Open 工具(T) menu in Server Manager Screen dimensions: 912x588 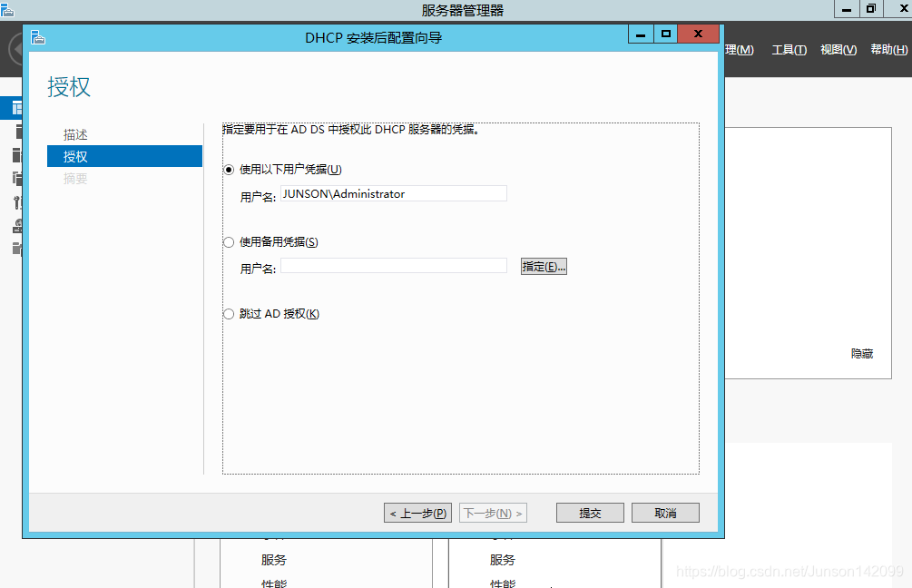[x=789, y=50]
